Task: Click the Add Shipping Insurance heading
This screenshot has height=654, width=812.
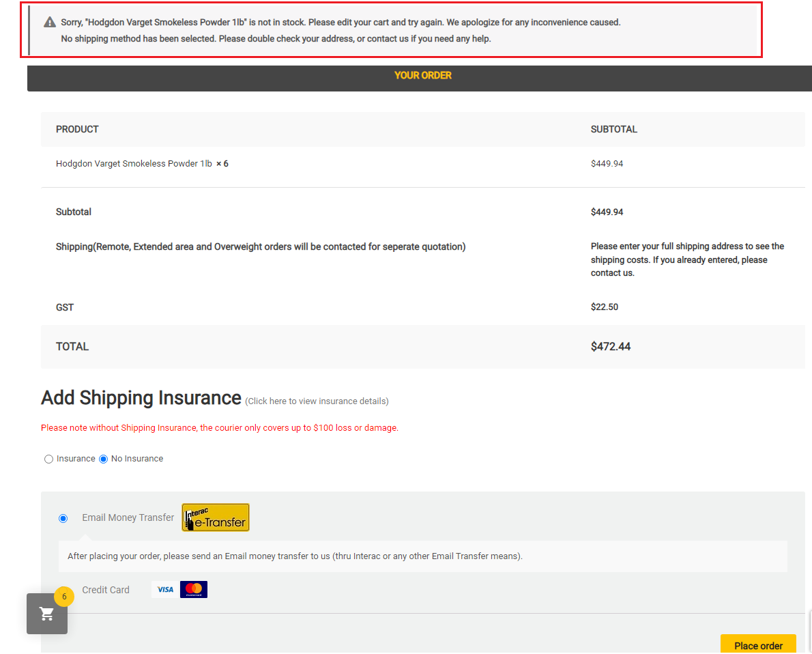Action: coord(141,398)
